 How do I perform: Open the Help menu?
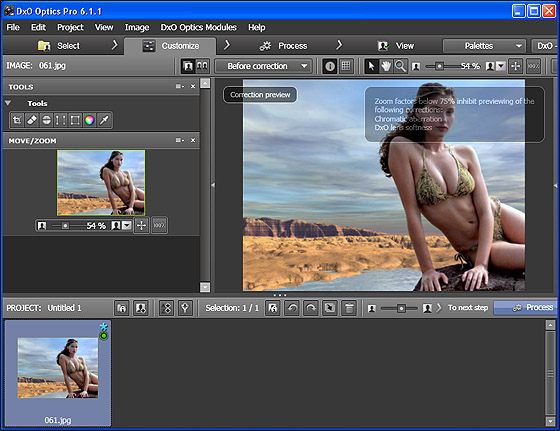click(x=257, y=27)
